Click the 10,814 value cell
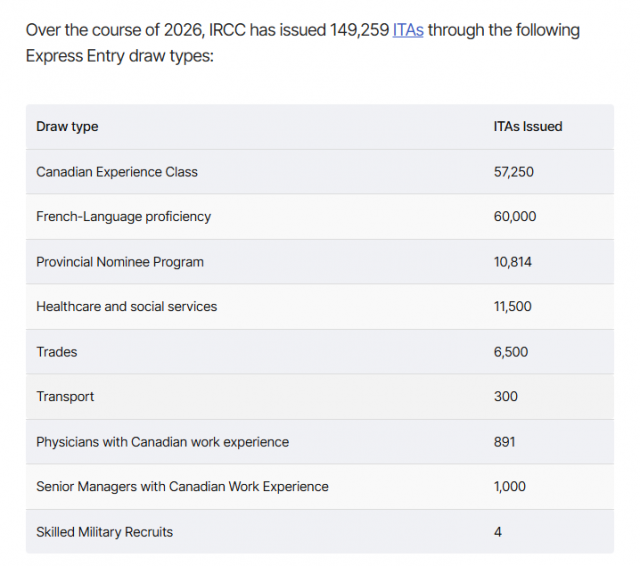Viewport: 640px width, 566px height. pos(513,262)
